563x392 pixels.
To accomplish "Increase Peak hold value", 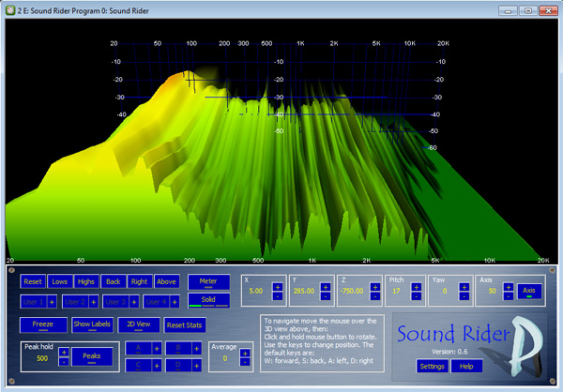I will (x=64, y=353).
